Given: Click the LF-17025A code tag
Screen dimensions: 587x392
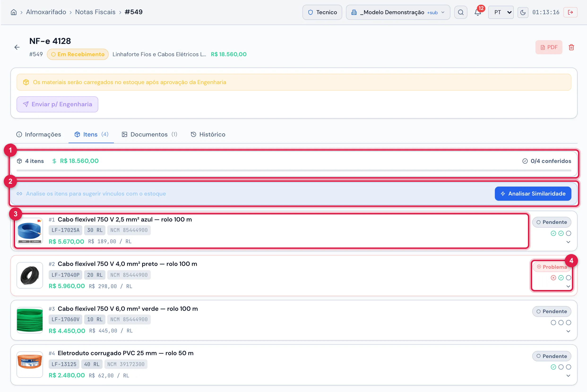Looking at the screenshot, I should [x=65, y=230].
